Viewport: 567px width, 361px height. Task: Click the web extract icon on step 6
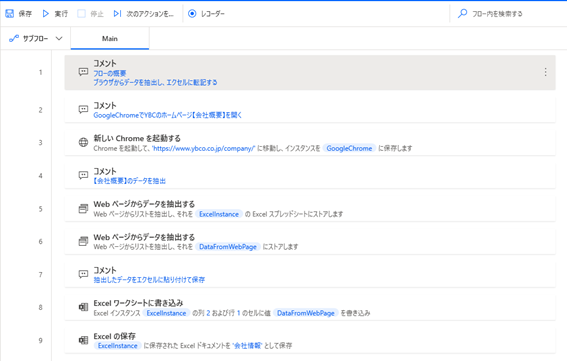coord(83,241)
